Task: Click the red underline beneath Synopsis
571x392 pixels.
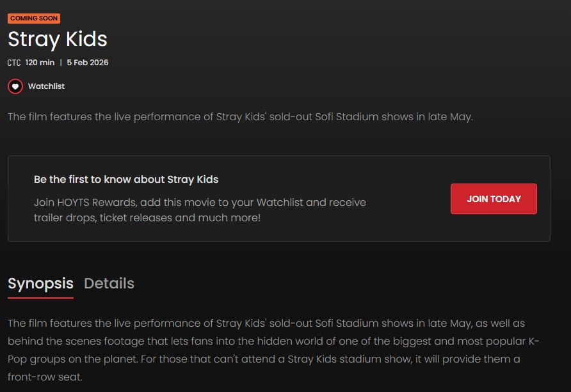Action: coord(40,297)
